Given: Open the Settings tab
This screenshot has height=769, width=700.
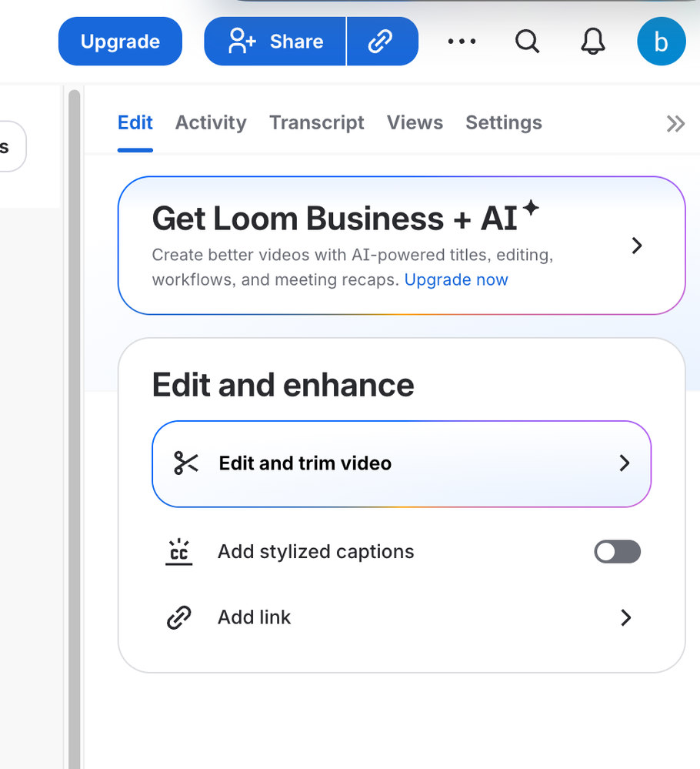Looking at the screenshot, I should coord(504,122).
